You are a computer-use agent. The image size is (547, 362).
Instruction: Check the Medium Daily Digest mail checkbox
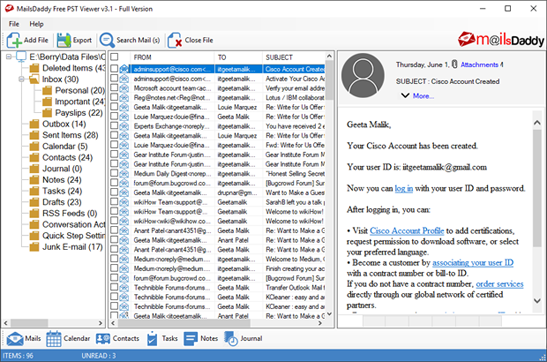click(x=114, y=173)
